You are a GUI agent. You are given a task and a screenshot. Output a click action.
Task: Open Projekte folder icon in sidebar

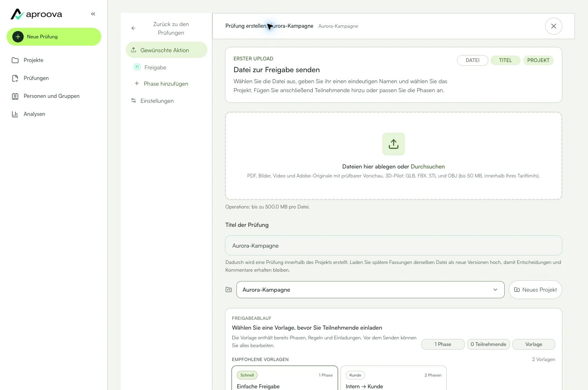point(15,60)
